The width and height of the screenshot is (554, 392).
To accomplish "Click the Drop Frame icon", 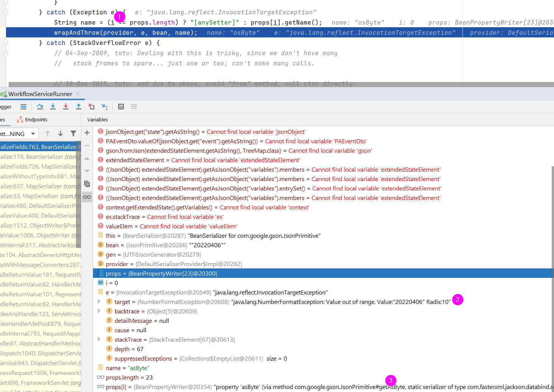I will click(92, 107).
